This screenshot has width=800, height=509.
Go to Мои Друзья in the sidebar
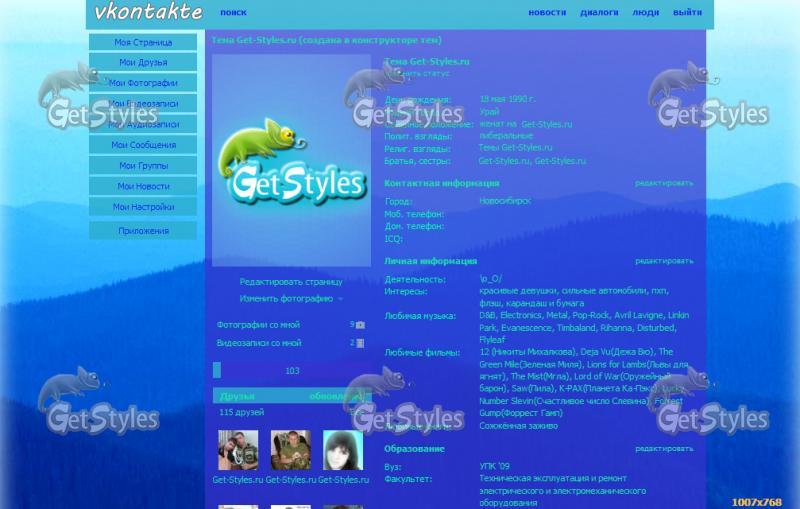[x=143, y=63]
